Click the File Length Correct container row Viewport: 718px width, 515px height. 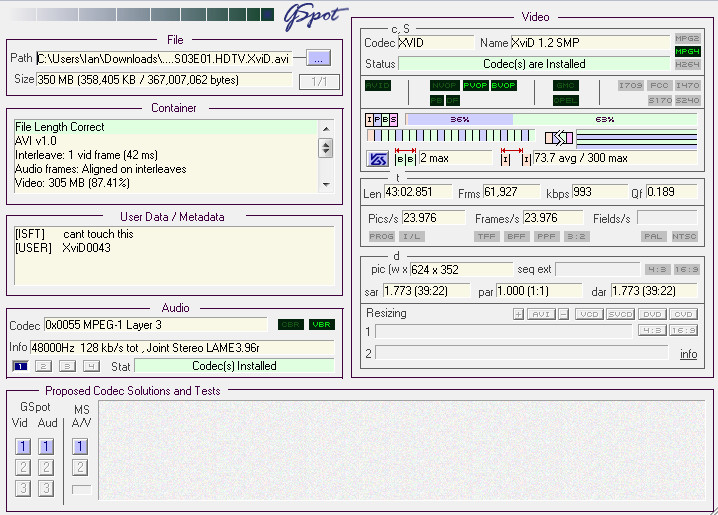(166, 127)
